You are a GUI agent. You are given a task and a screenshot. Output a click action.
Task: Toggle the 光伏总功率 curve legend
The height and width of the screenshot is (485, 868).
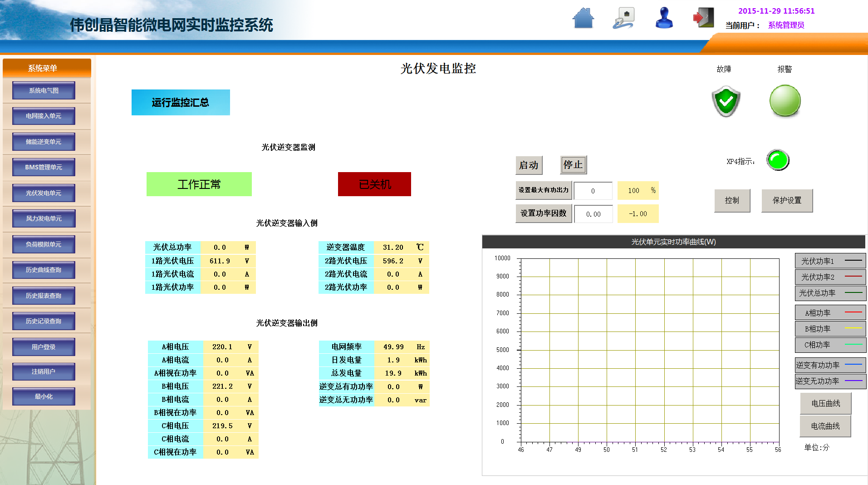coord(830,293)
